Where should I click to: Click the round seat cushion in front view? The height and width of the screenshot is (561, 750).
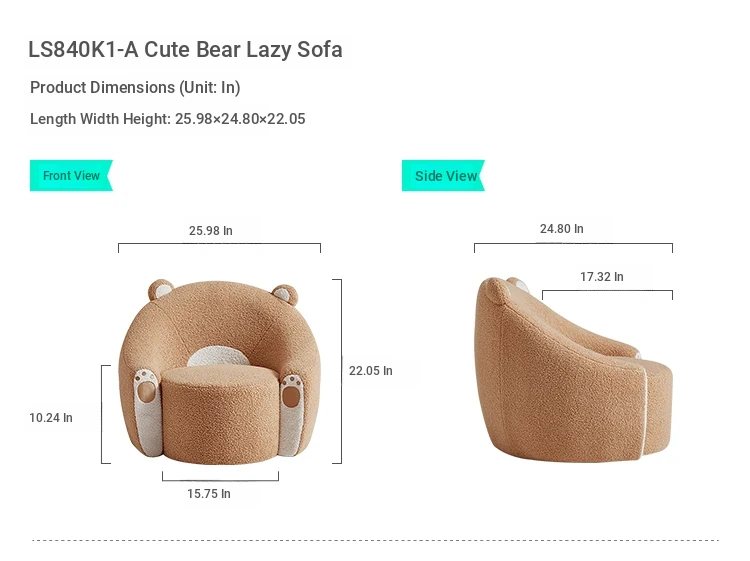tap(220, 414)
